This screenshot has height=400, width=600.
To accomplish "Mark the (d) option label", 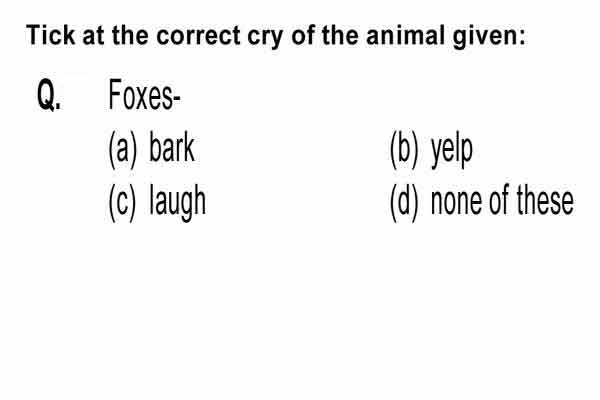I will [x=404, y=203].
